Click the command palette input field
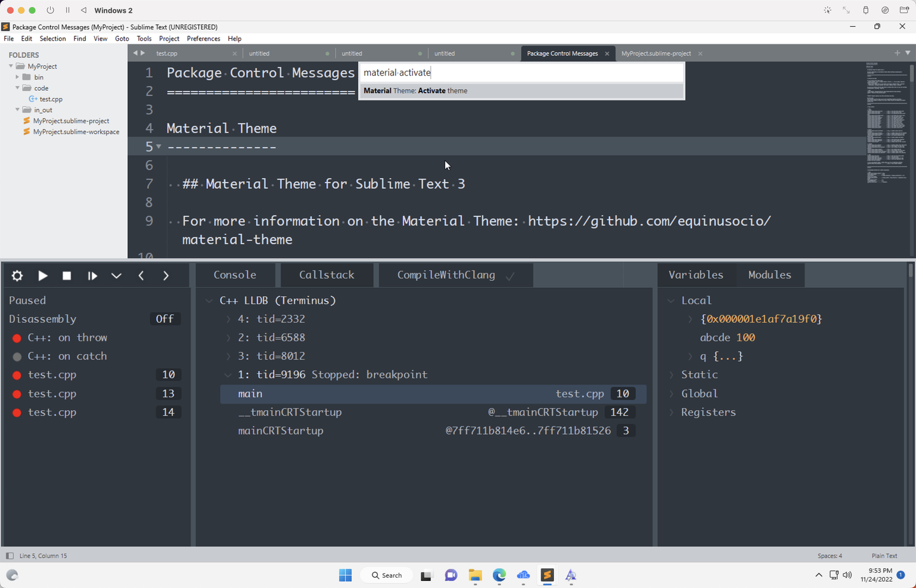 (x=522, y=72)
